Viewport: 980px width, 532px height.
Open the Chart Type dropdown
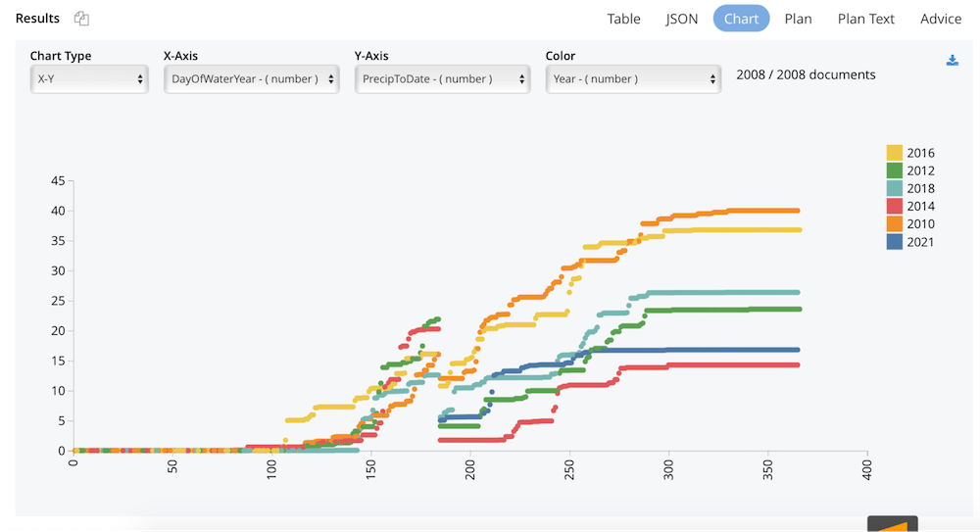pos(89,78)
